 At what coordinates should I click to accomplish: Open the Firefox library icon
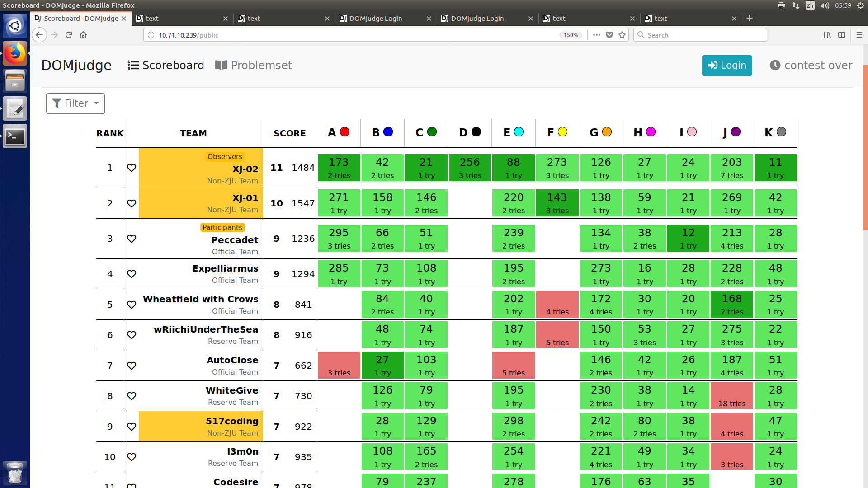click(827, 35)
